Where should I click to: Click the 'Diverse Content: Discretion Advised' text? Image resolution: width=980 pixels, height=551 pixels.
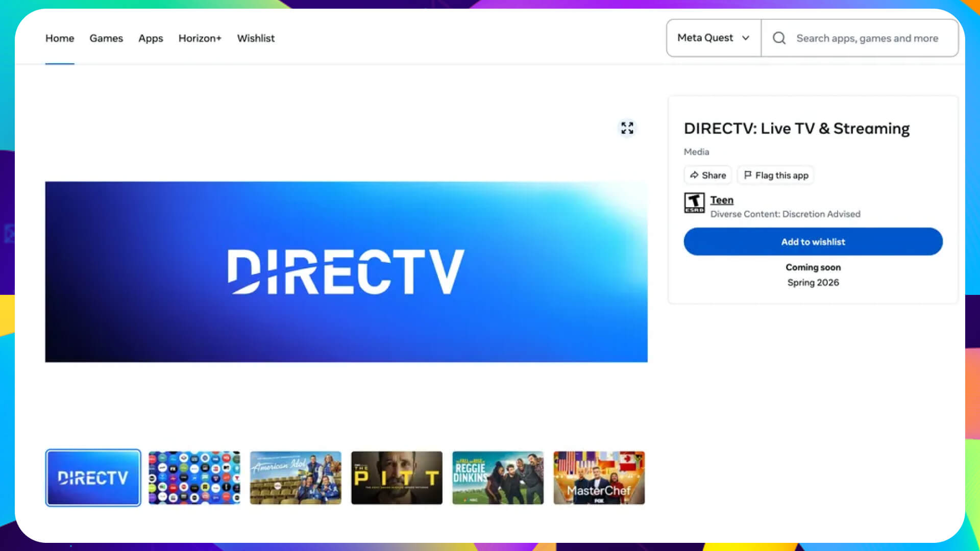click(x=785, y=214)
